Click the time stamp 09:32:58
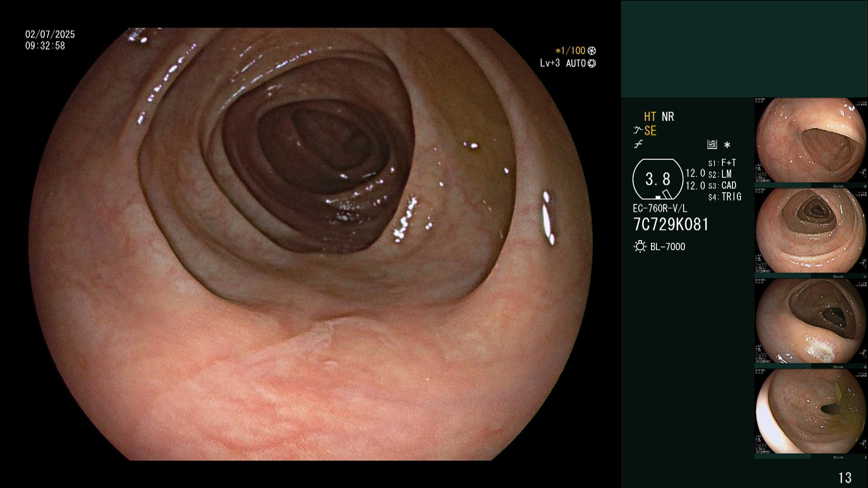This screenshot has width=868, height=488. [45, 46]
